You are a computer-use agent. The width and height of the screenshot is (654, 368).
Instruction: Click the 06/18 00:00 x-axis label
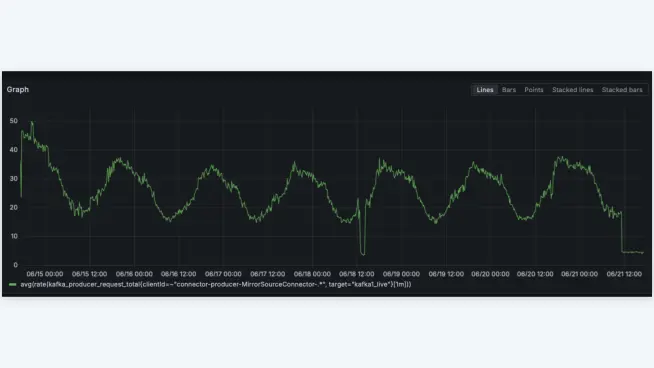click(312, 274)
